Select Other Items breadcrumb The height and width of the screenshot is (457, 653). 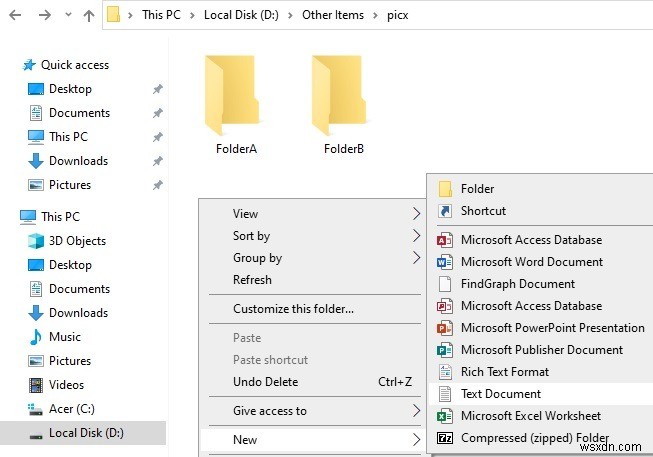point(333,15)
